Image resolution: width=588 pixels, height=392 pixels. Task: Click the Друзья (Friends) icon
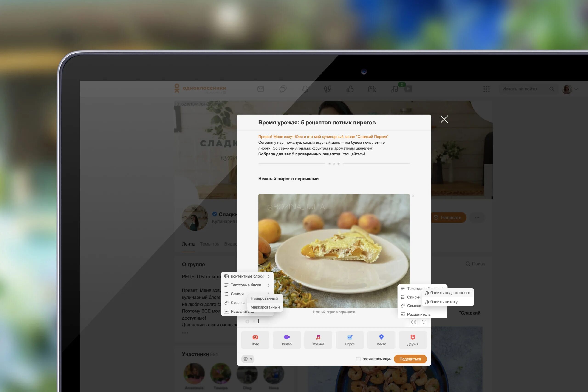click(412, 340)
